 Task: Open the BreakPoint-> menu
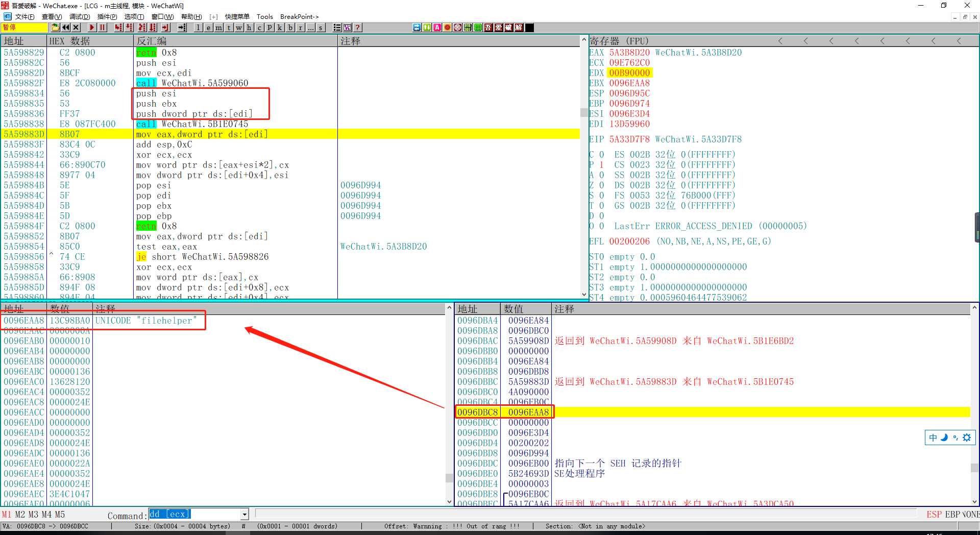(x=300, y=17)
